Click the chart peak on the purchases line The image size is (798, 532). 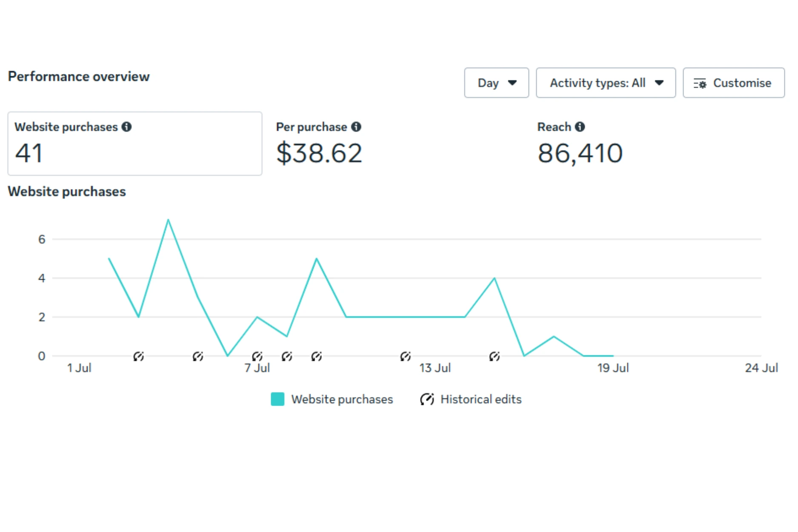[168, 220]
